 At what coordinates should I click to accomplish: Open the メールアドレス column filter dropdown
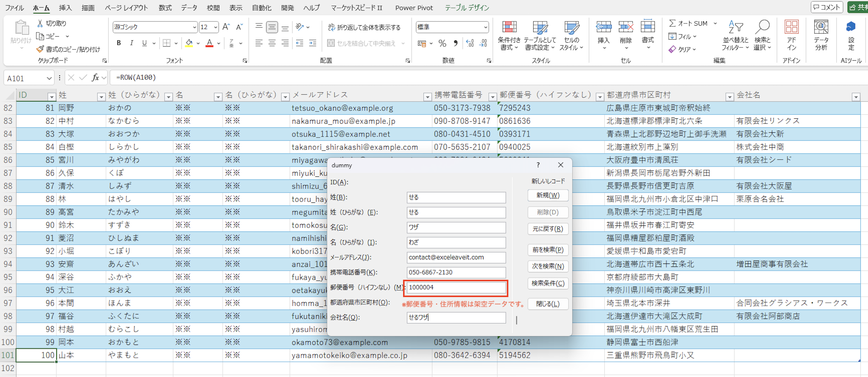427,97
